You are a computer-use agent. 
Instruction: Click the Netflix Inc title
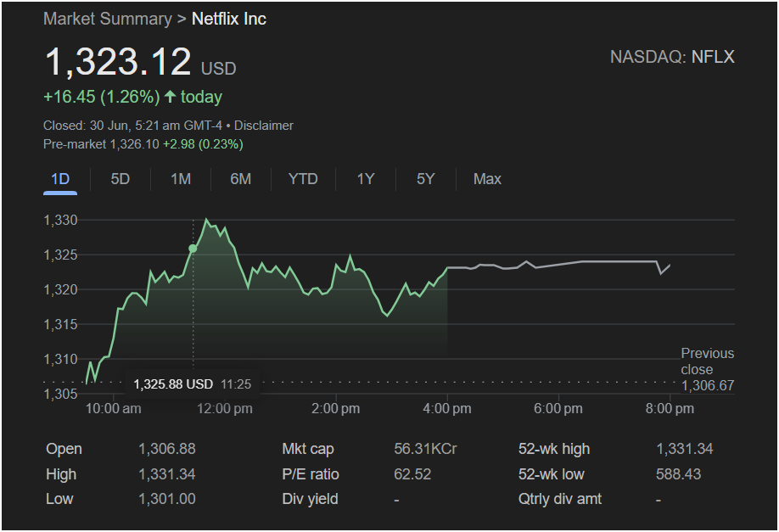point(229,19)
